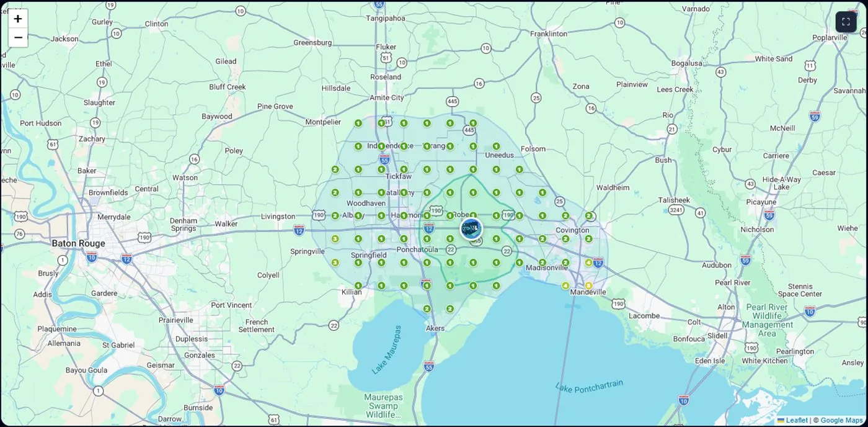Click the Lake Maurepas label
The height and width of the screenshot is (427, 868).
(x=387, y=350)
